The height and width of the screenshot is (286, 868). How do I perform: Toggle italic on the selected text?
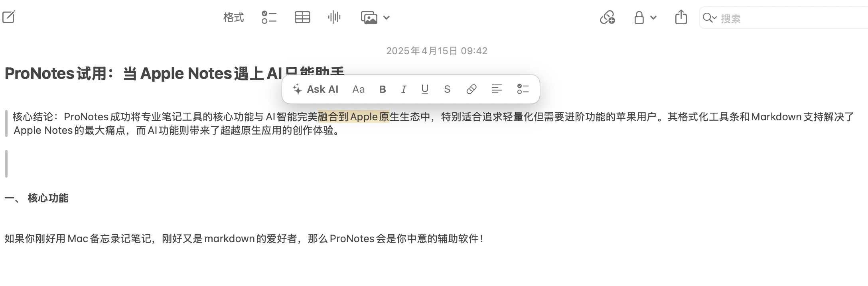pyautogui.click(x=403, y=89)
